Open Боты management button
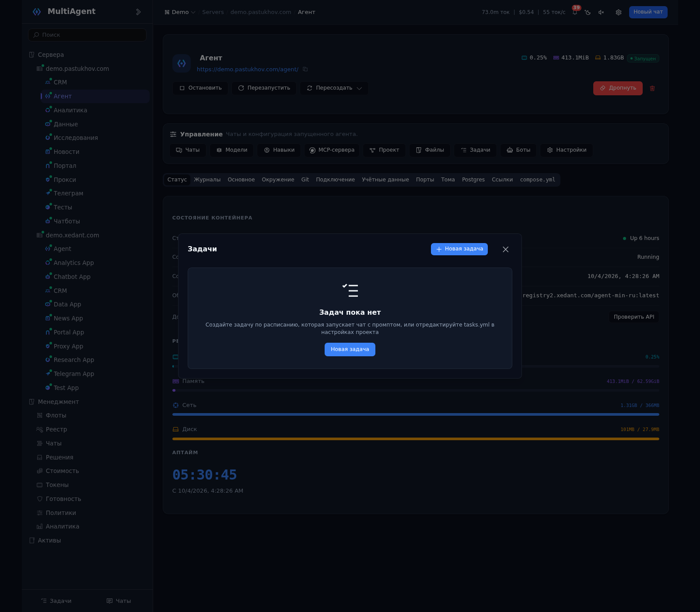700x612 pixels. [518, 150]
